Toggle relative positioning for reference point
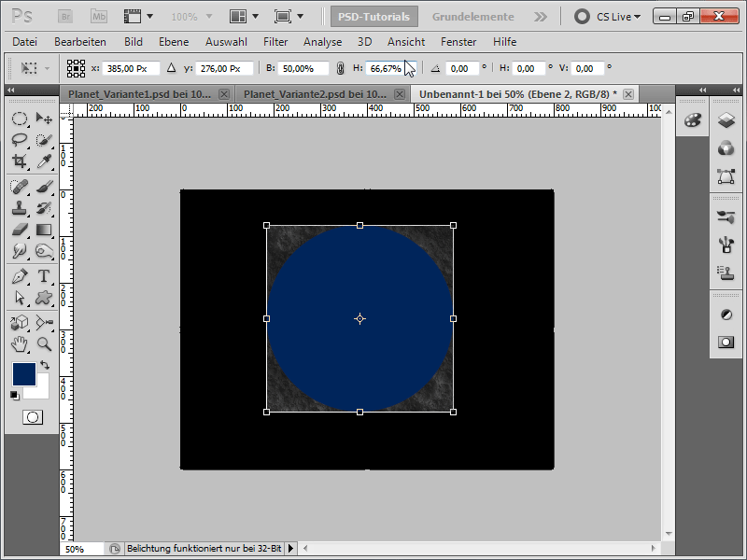 click(x=172, y=68)
